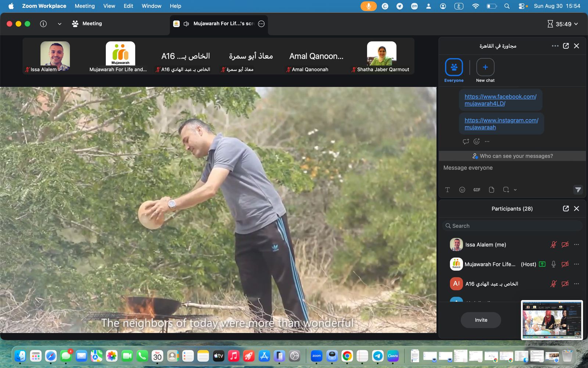
Task: Select the Everyone chat tab
Action: coord(454,71)
